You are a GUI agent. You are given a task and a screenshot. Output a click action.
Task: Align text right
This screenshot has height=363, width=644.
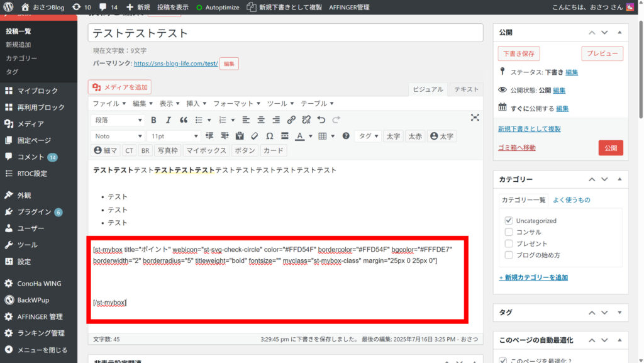276,120
